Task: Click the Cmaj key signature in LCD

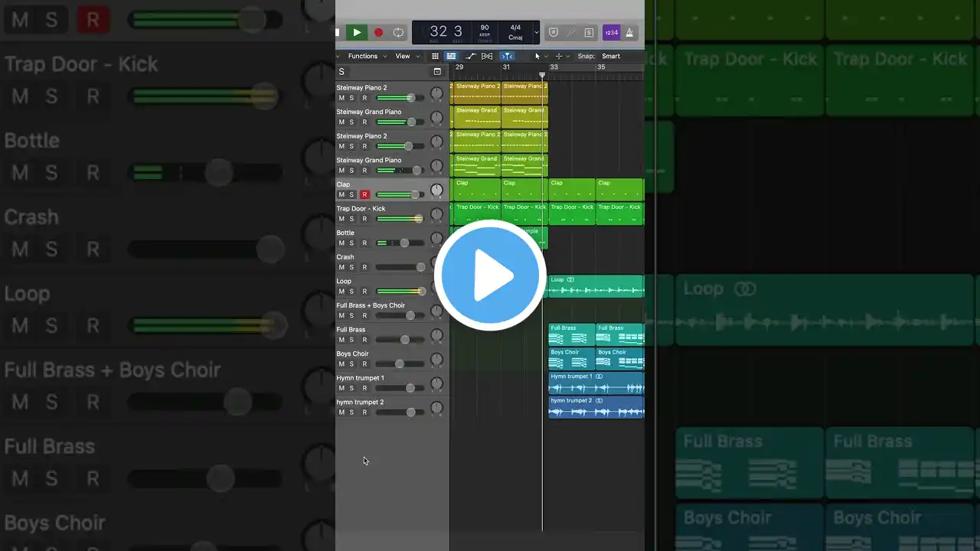Action: (x=515, y=37)
